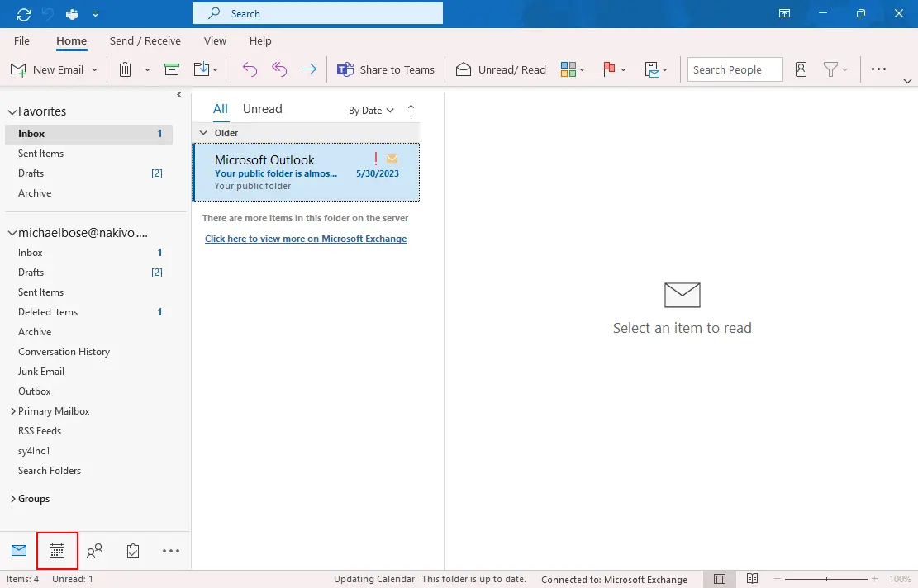
Task: Open Ribbon Display Options in the title bar
Action: tap(784, 13)
